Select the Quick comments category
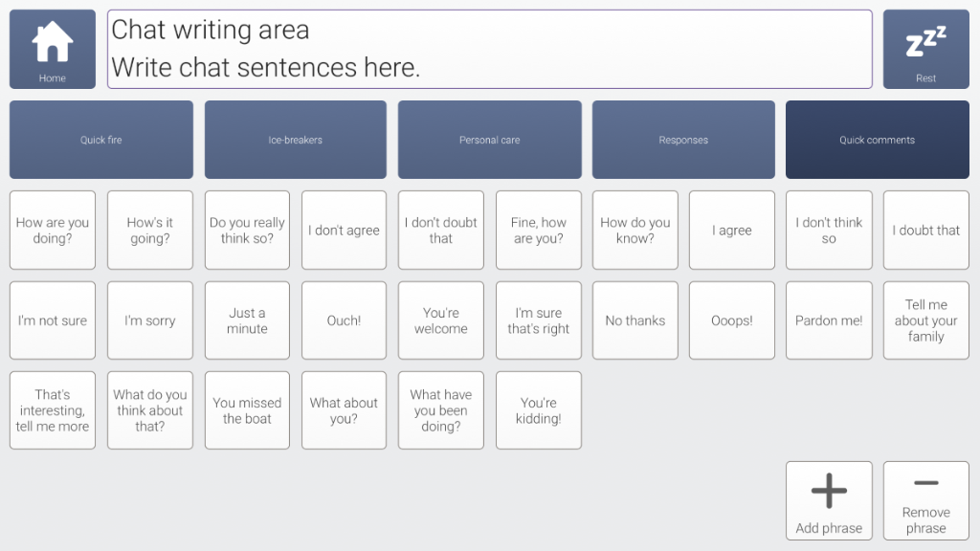This screenshot has width=980, height=551. pos(877,140)
